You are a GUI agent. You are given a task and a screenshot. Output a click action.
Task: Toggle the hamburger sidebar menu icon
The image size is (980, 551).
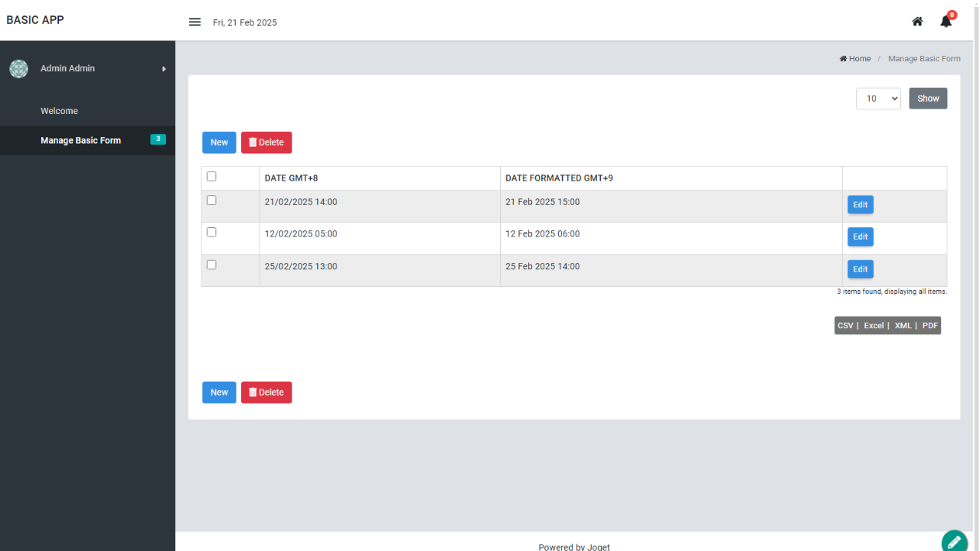click(194, 22)
